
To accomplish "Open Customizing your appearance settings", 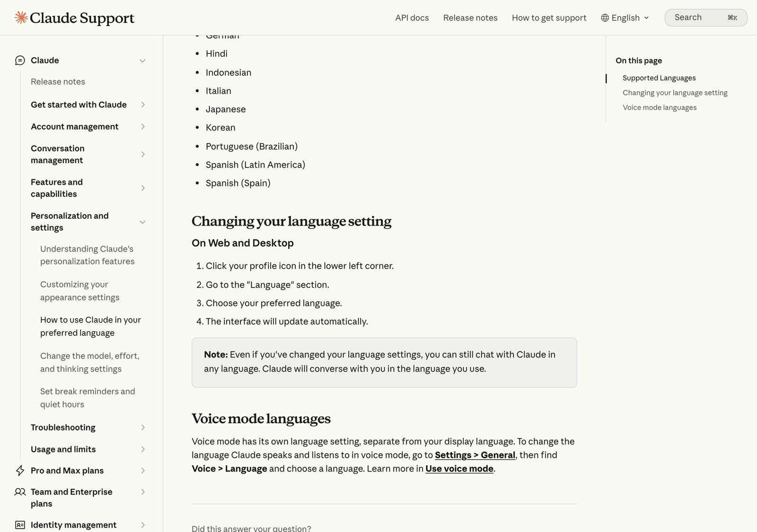I will coord(79,291).
